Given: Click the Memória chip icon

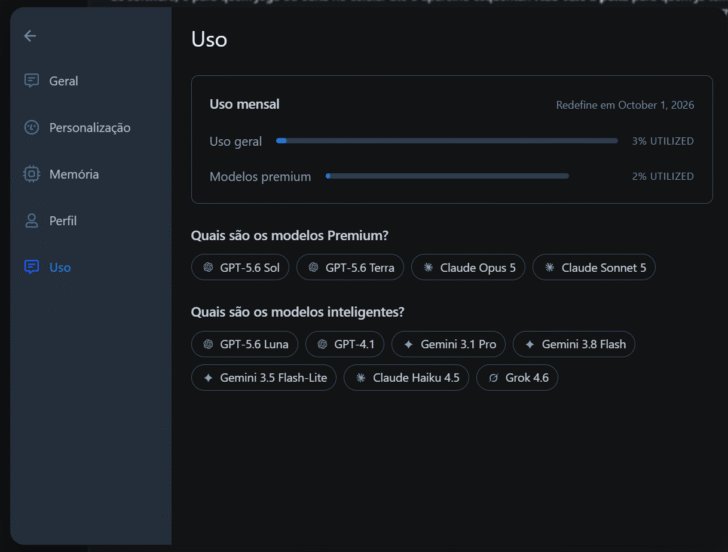Looking at the screenshot, I should pyautogui.click(x=32, y=174).
